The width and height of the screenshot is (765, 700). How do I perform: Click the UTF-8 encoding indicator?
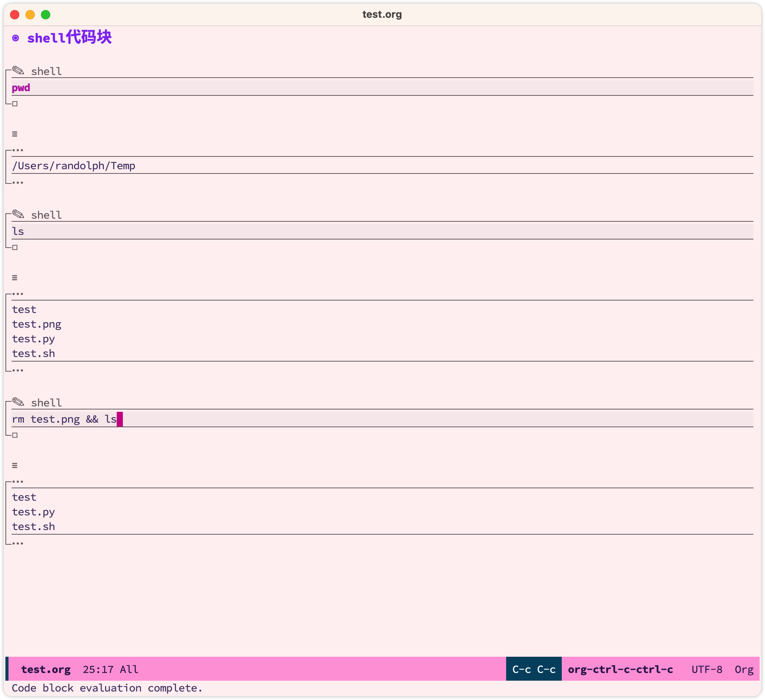tap(707, 669)
